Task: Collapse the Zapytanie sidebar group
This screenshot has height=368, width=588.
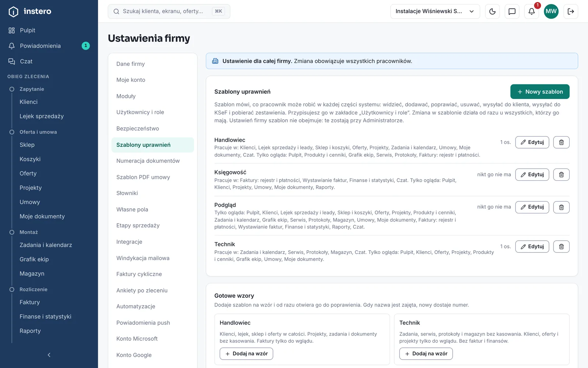Action: point(32,89)
